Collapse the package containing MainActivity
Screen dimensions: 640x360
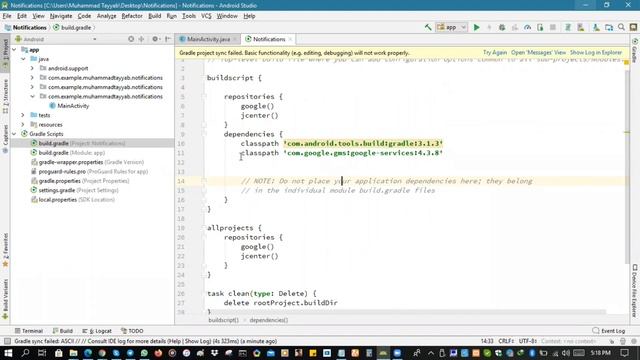32,97
